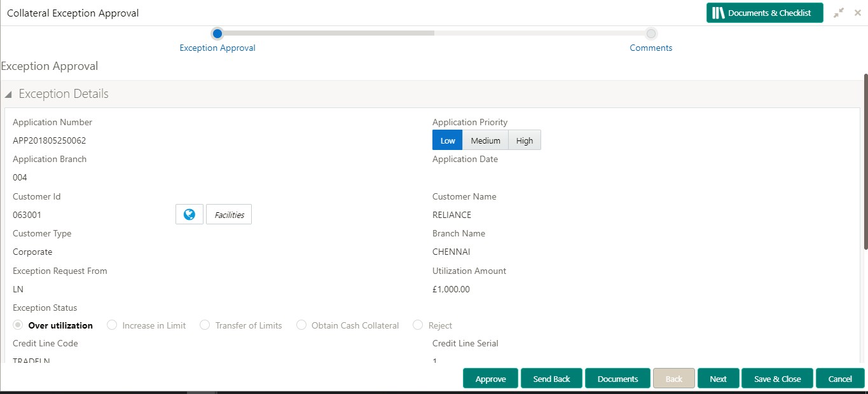The image size is (868, 394).
Task: Set application priority to Medium
Action: tap(486, 140)
